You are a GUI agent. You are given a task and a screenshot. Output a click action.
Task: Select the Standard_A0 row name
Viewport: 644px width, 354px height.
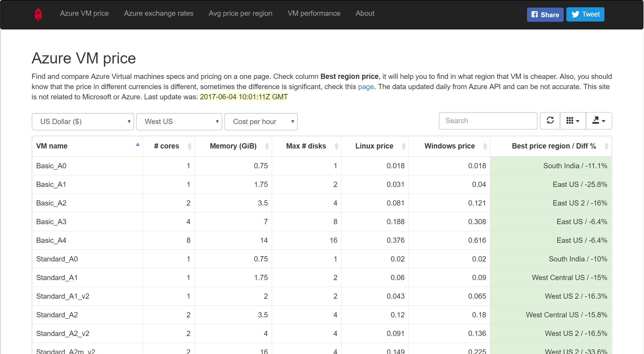(57, 259)
